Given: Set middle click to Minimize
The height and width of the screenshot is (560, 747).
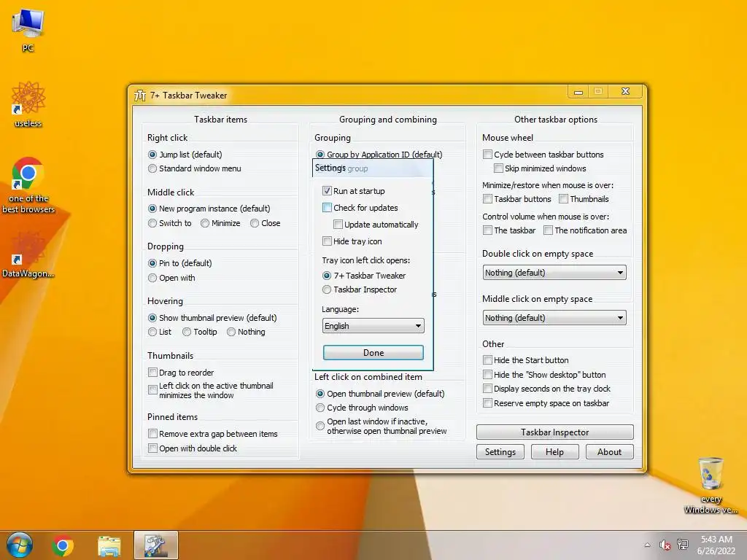Looking at the screenshot, I should pos(205,223).
